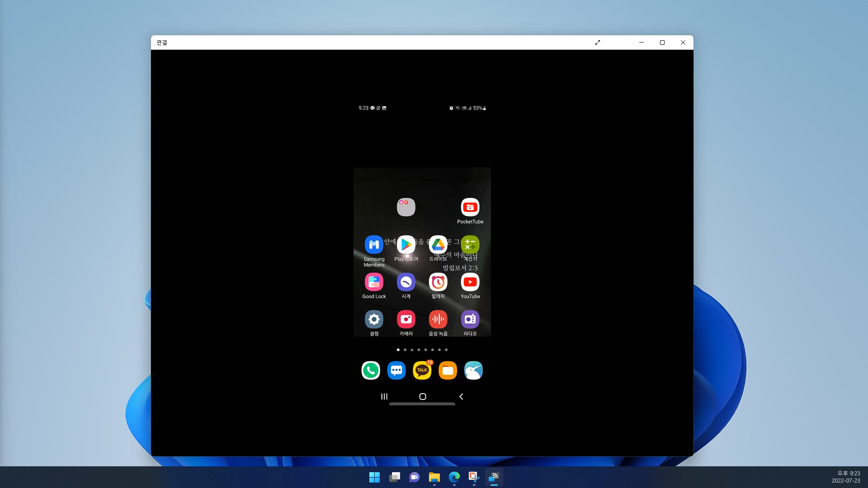Open phone Settings gear icon
This screenshot has height=488, width=868.
pyautogui.click(x=374, y=319)
